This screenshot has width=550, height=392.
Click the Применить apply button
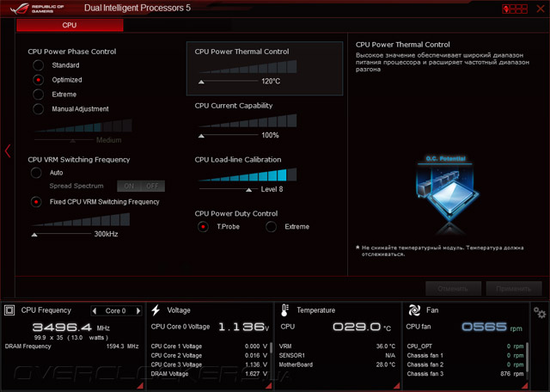click(x=514, y=289)
